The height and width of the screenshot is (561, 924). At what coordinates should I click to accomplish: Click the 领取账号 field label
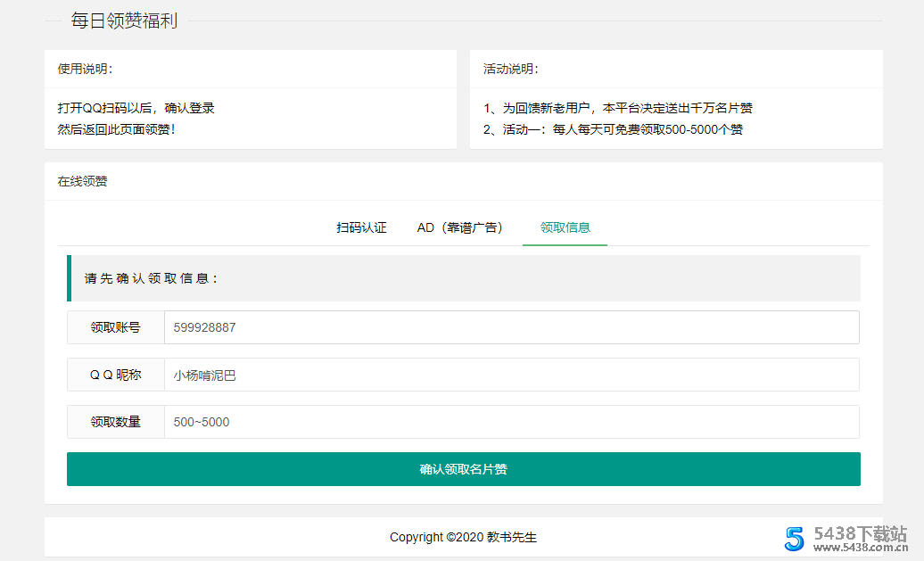click(x=114, y=326)
